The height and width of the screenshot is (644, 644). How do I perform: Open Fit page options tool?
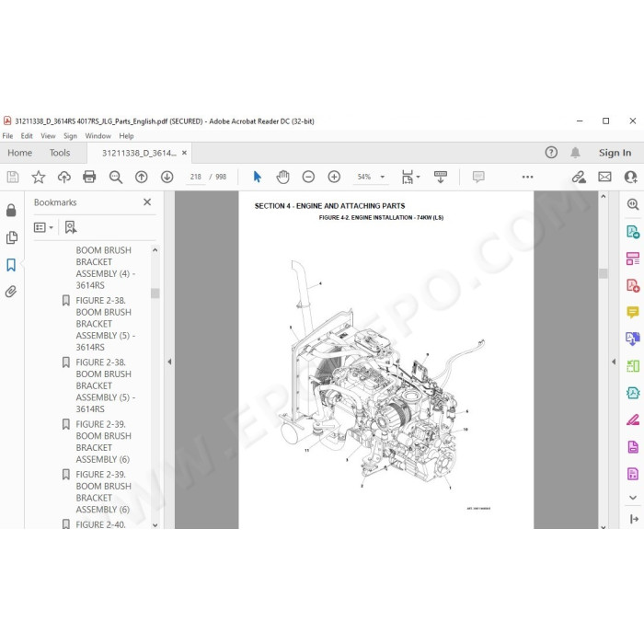tap(410, 177)
